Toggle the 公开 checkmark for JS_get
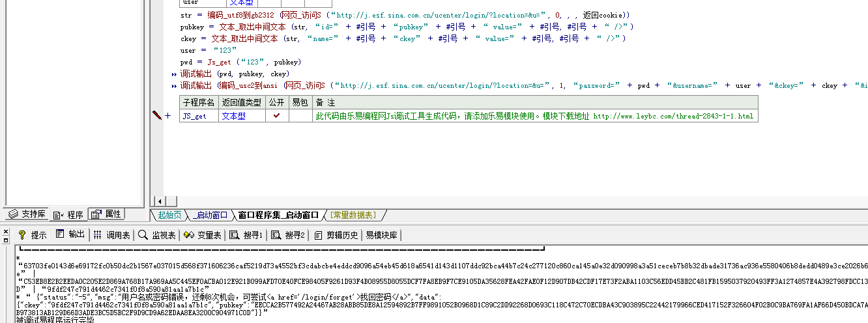Viewport: 868px width, 323px height. click(x=276, y=116)
